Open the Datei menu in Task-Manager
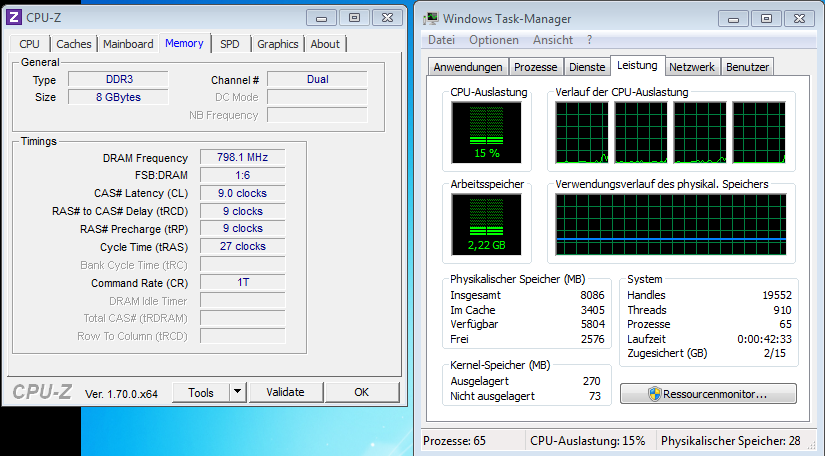 click(441, 40)
